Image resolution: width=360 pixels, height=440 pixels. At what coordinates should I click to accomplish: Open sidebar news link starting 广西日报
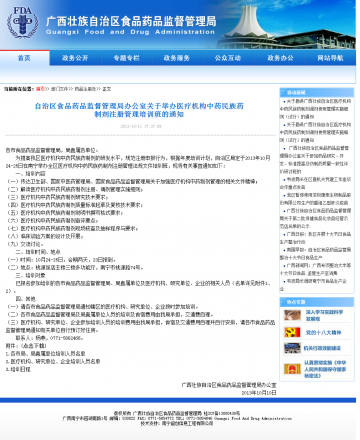(315, 238)
